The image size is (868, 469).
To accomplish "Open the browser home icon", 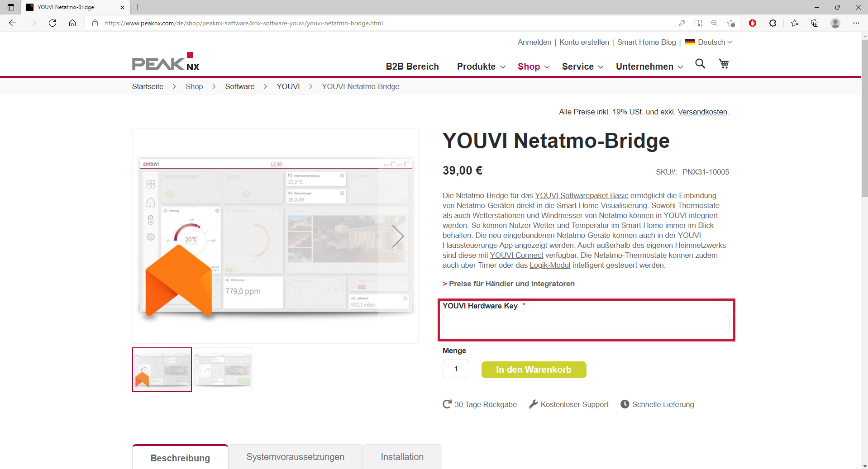I will [72, 23].
